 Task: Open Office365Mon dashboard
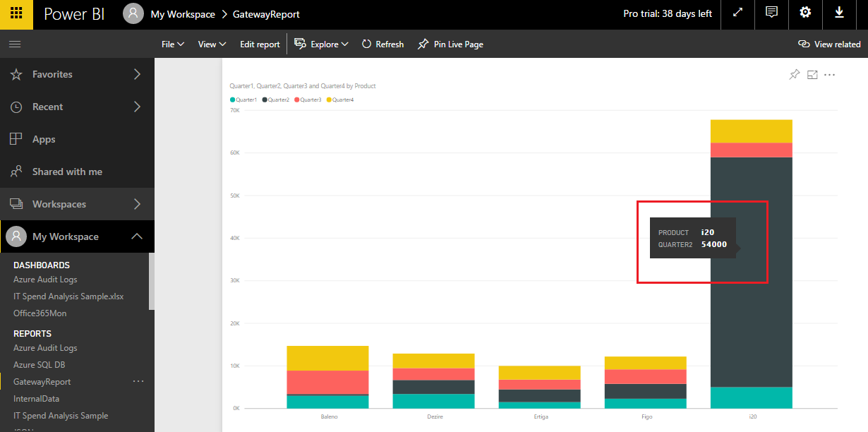[40, 313]
